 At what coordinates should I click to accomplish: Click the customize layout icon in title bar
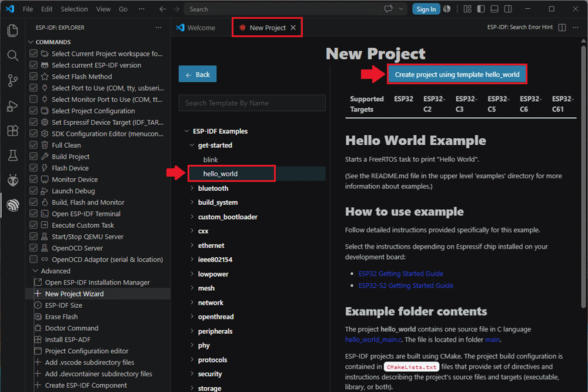click(467, 9)
